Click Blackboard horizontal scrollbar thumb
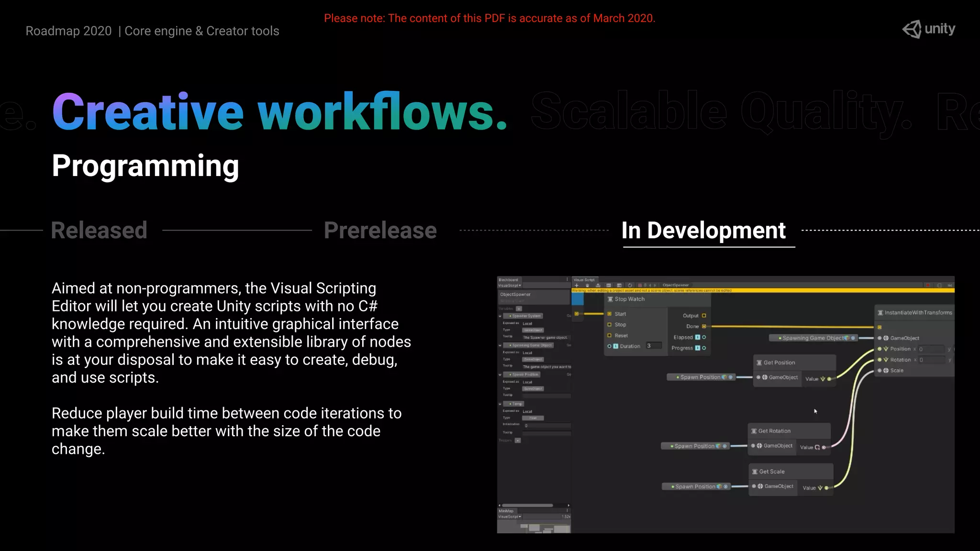The image size is (980, 551). pos(527,505)
